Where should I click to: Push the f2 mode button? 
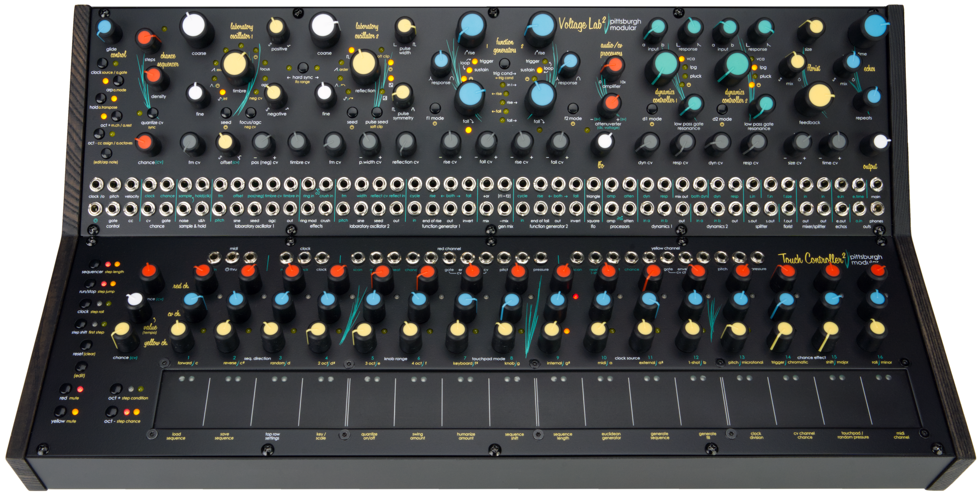coord(573,108)
